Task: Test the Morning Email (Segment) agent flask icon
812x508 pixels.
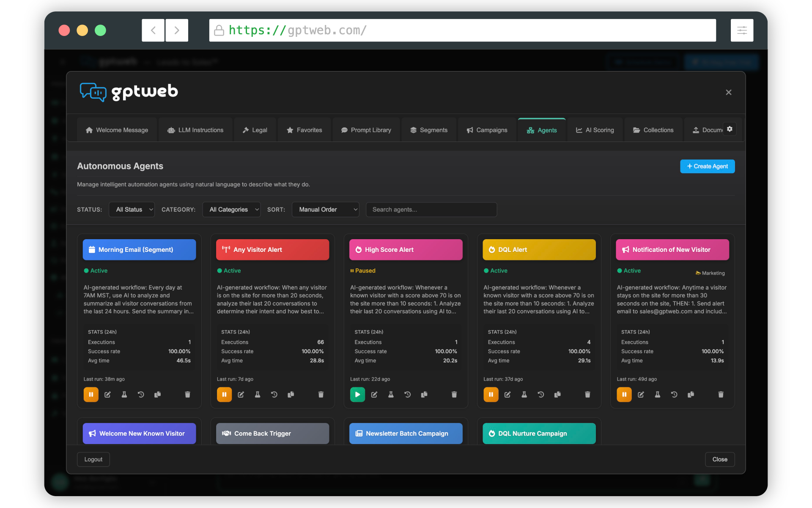Action: [x=124, y=395]
